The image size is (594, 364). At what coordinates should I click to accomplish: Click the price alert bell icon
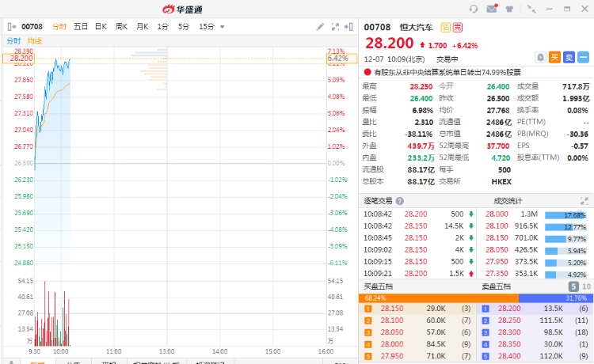tap(540, 57)
